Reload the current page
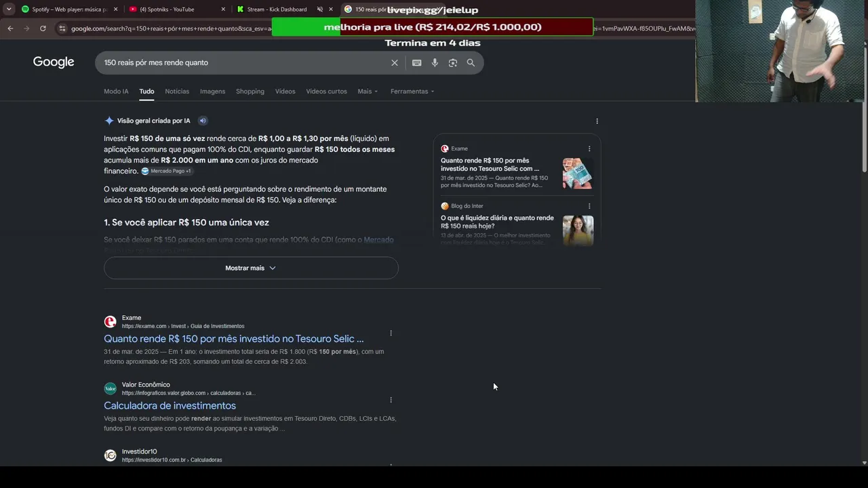The width and height of the screenshot is (868, 488). click(43, 28)
